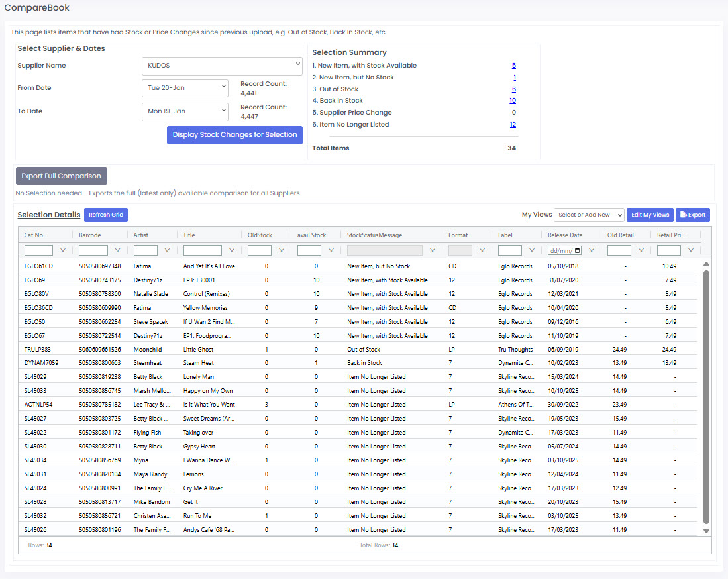Screen dimensions: 728x579
Task: Click the Refresh Grid button
Action: 106,215
